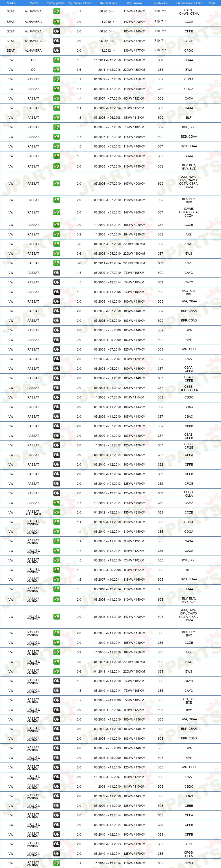Select engine code cell "CAVA, CNWB, CTHA"
Viewport: 221px width, 868px height.
point(189,12)
